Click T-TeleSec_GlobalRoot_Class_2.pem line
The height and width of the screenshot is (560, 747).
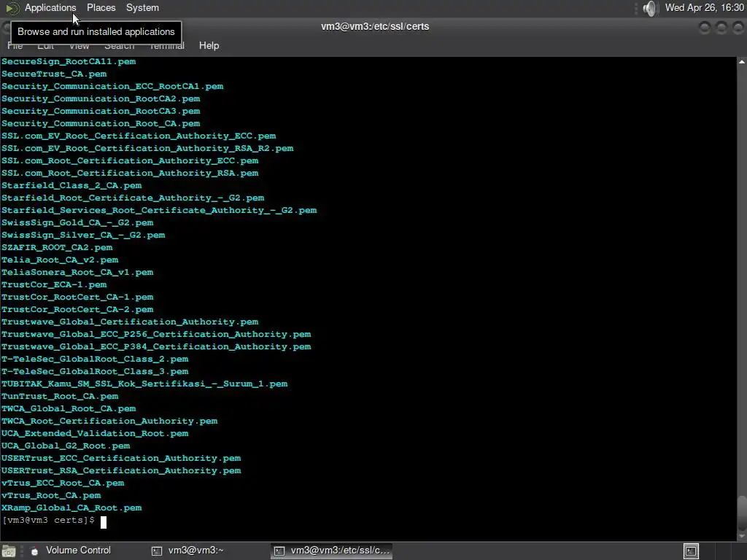tap(95, 359)
